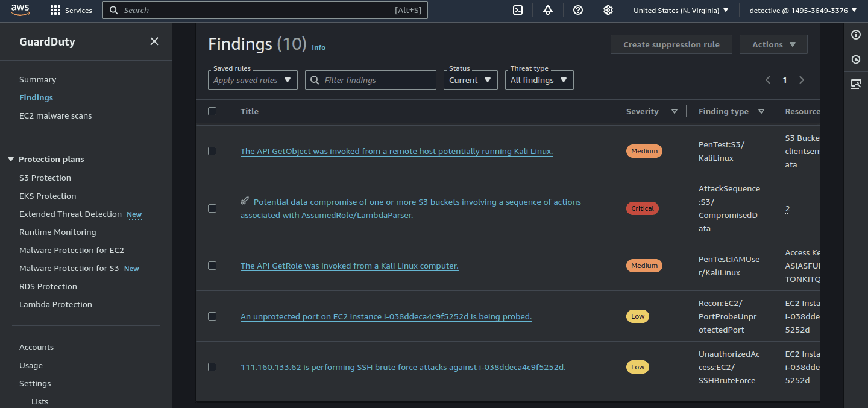Open the unprotected port probed finding
Image resolution: width=868 pixels, height=408 pixels.
(x=386, y=316)
